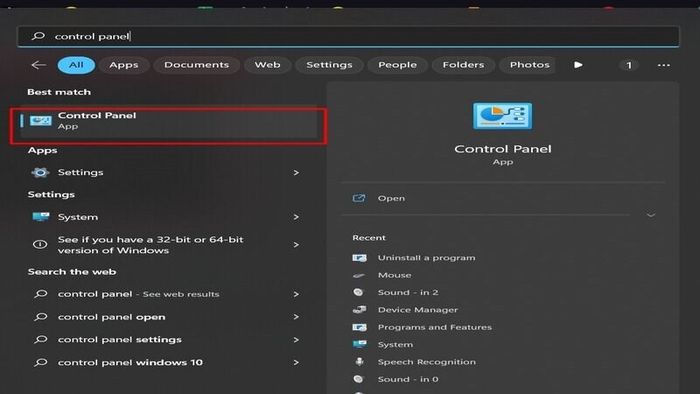Click the Speech Recognition microphone icon
The height and width of the screenshot is (394, 700).
[x=359, y=362]
